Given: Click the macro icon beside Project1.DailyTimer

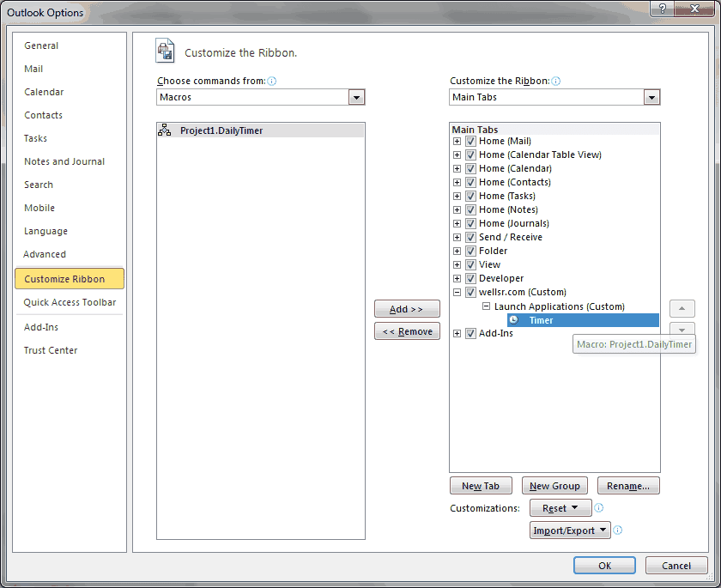Looking at the screenshot, I should 167,130.
